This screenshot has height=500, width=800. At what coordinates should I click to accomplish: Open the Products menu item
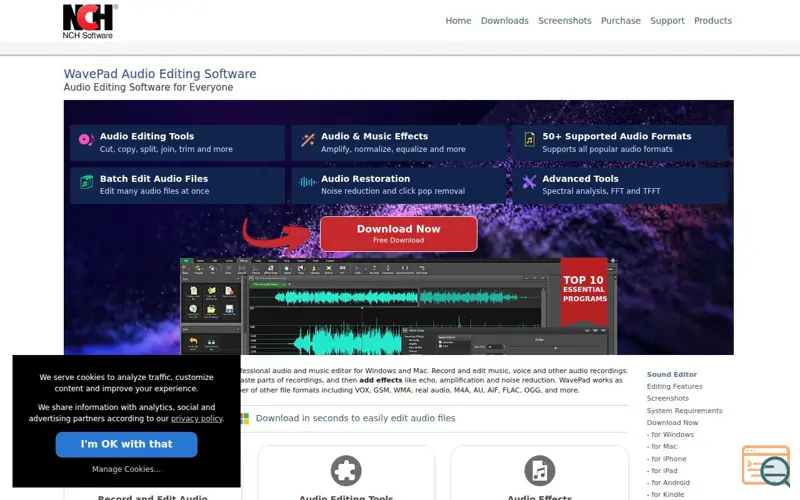pos(713,21)
